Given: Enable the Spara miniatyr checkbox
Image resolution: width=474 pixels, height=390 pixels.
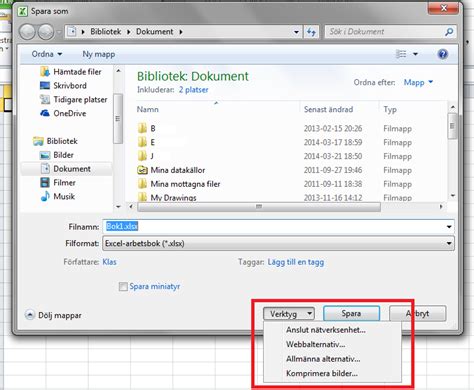Looking at the screenshot, I should tap(123, 286).
